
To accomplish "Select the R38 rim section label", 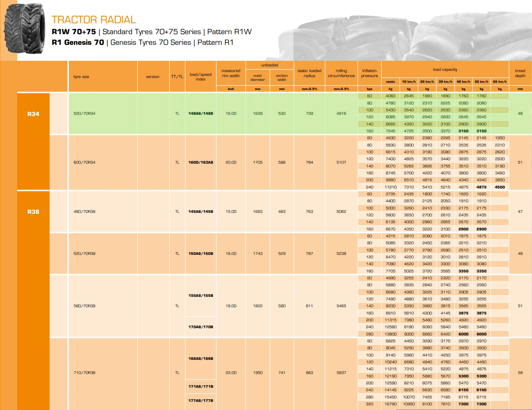I will [x=33, y=212].
